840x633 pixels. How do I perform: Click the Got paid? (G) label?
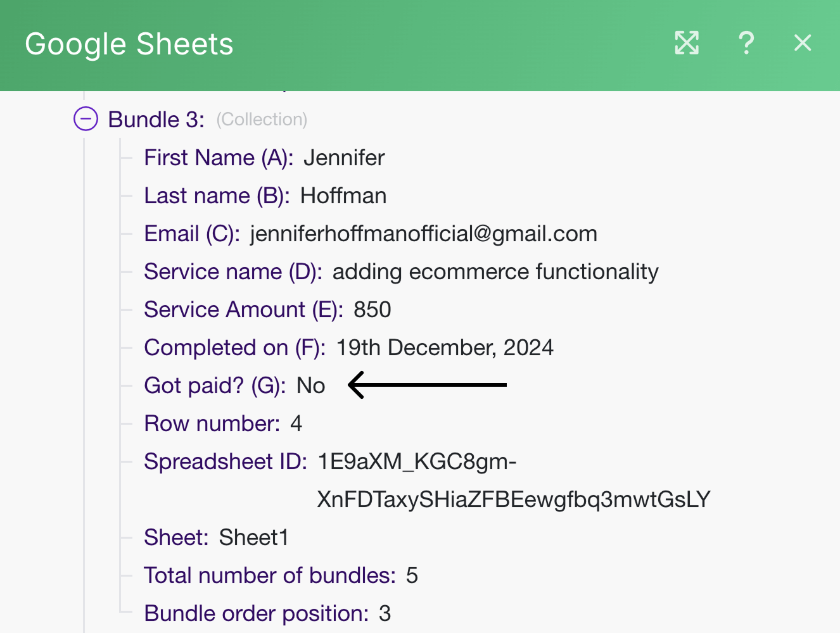point(215,385)
